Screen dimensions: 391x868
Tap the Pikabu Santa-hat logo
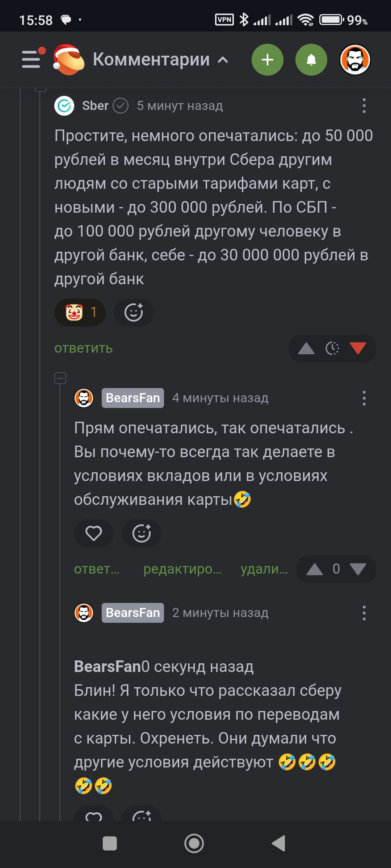click(68, 60)
